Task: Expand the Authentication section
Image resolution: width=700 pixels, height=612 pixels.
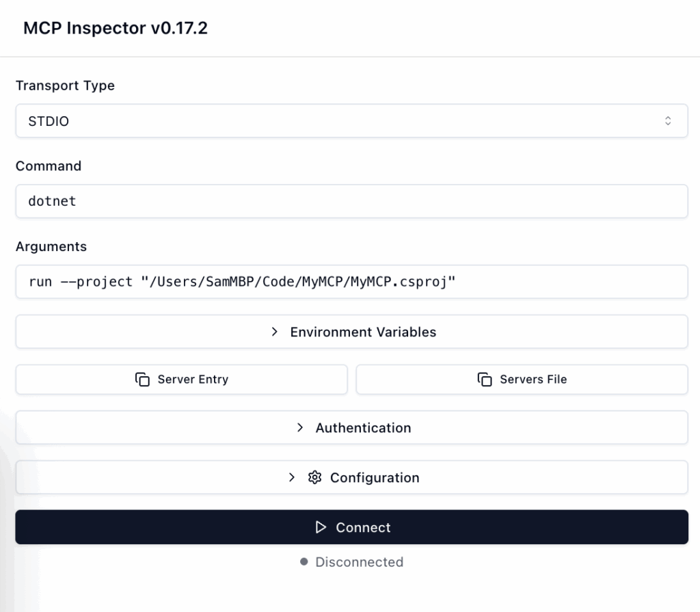Action: click(362, 427)
